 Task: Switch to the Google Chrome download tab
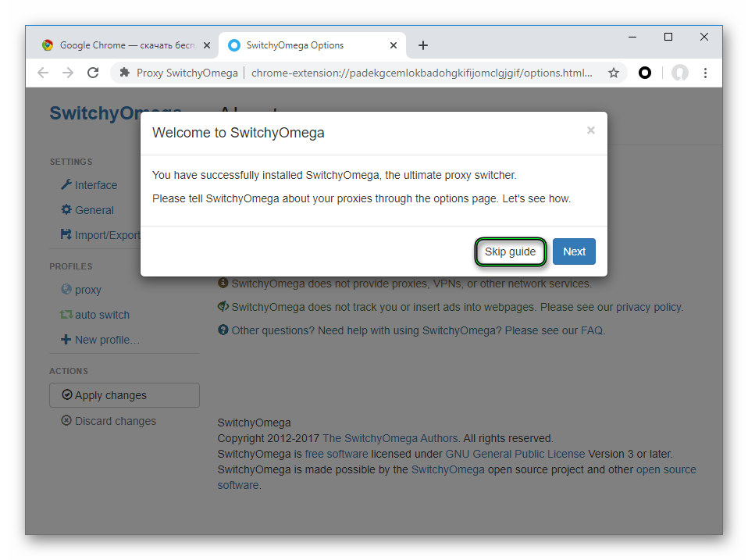(126, 45)
